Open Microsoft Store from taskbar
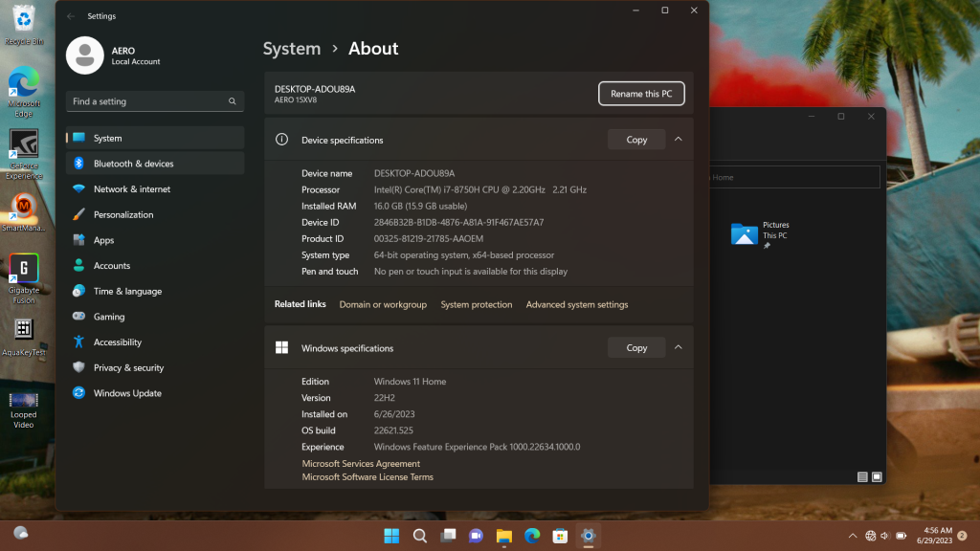This screenshot has height=551, width=980. point(561,536)
